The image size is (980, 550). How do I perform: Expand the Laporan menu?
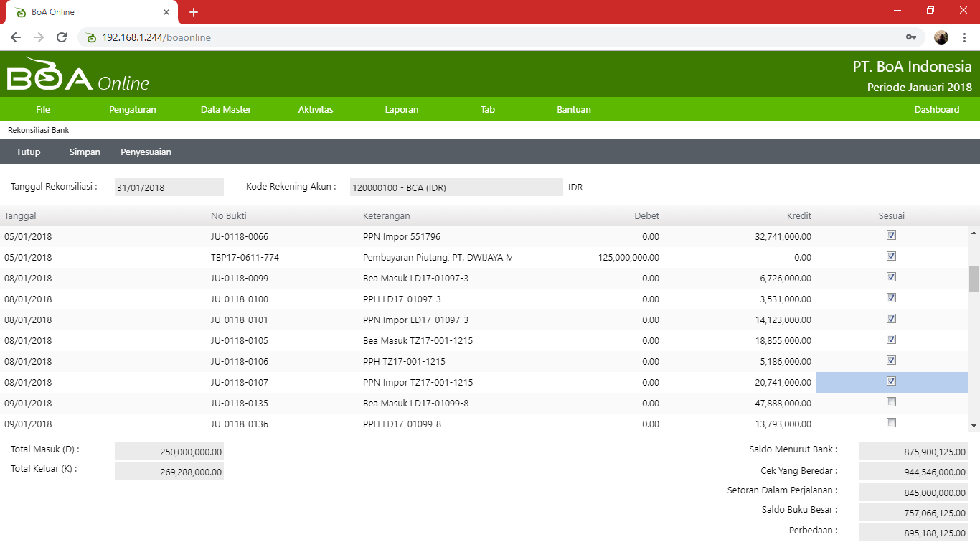[401, 110]
